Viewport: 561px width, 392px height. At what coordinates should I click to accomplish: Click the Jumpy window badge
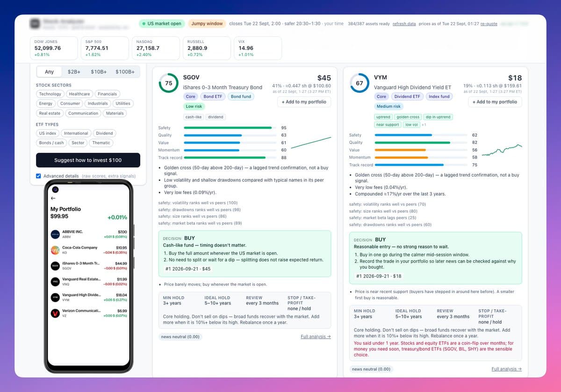[207, 24]
